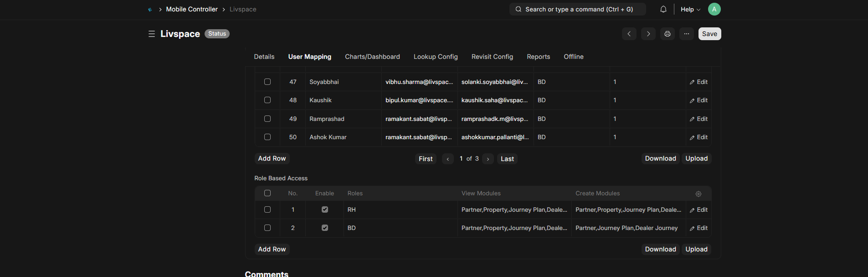Go to the next document

pos(648,34)
